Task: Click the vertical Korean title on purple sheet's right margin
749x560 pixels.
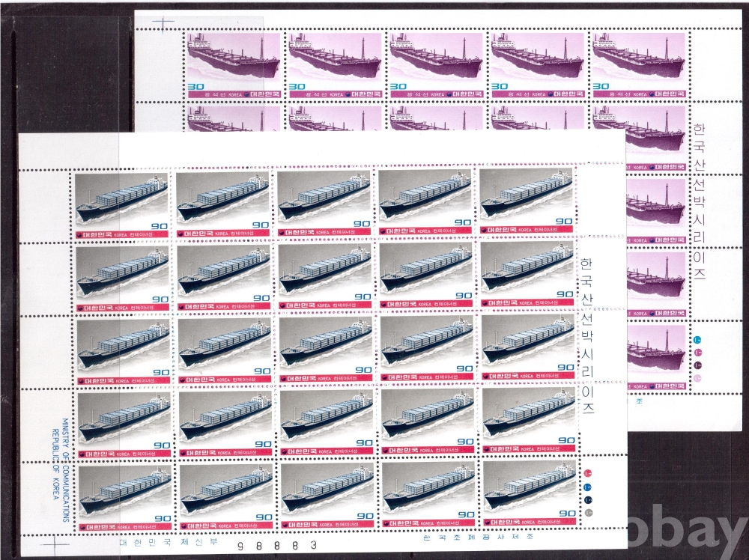Action: point(699,201)
